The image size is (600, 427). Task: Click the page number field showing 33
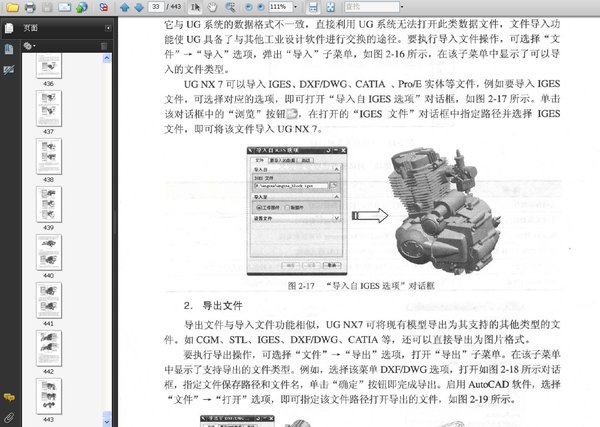point(156,7)
